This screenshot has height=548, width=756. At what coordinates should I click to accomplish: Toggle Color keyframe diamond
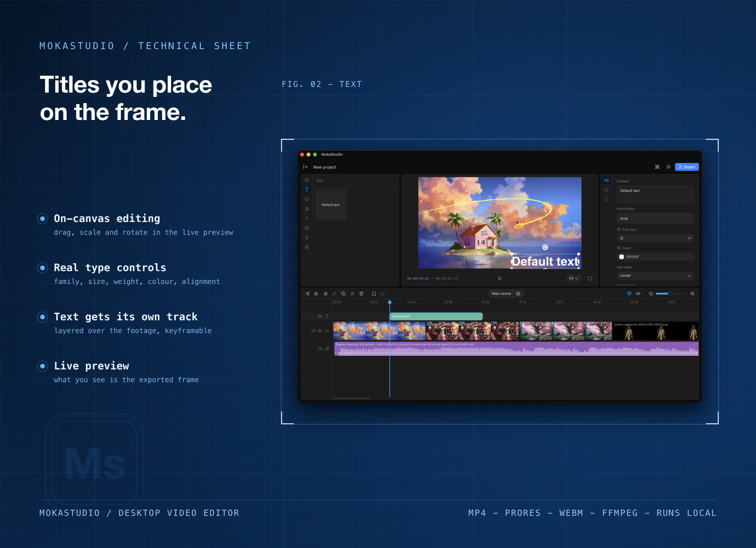click(x=619, y=248)
